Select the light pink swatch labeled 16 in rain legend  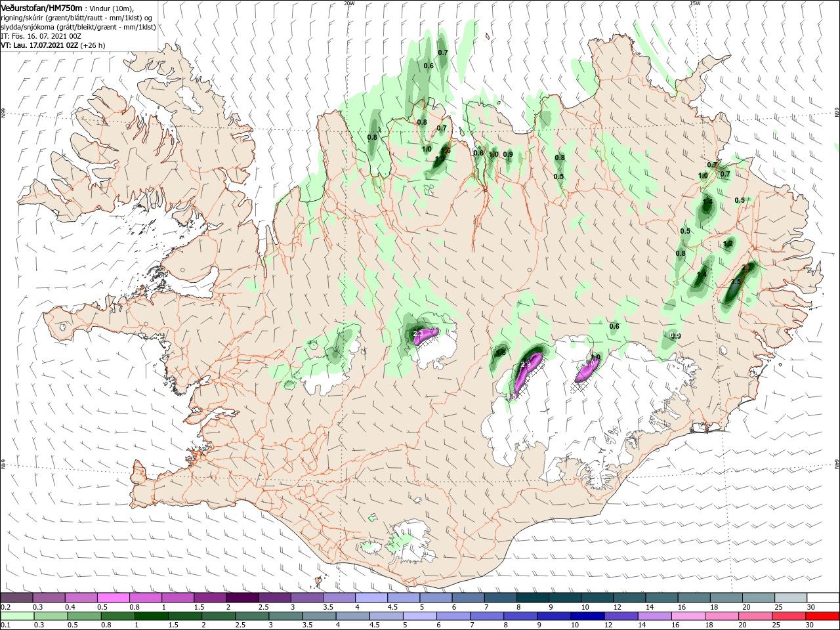(688, 616)
